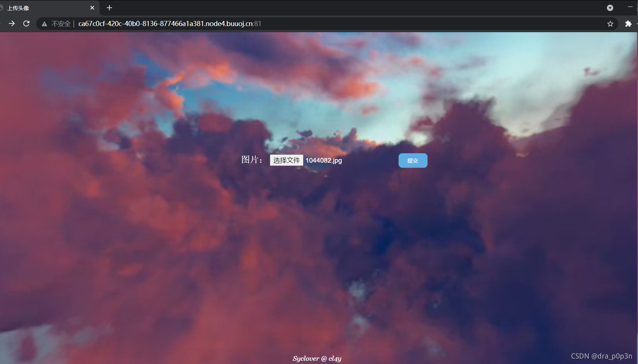Select the 上传头像 browser tab
638x364 pixels.
[x=49, y=8]
